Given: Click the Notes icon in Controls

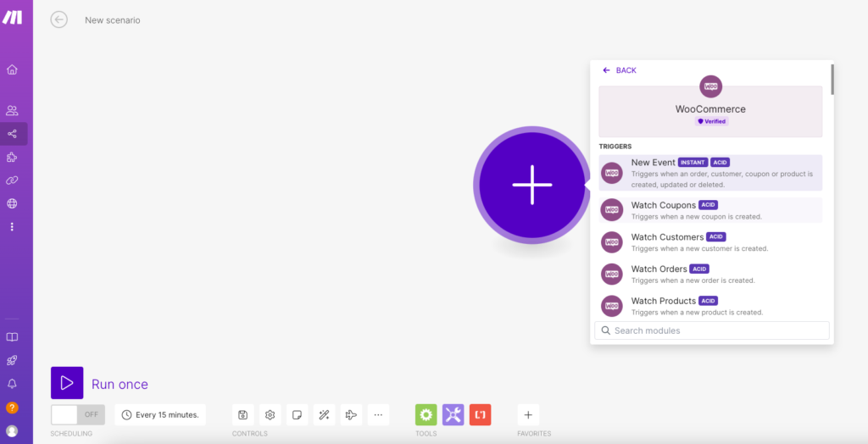Looking at the screenshot, I should (x=298, y=414).
